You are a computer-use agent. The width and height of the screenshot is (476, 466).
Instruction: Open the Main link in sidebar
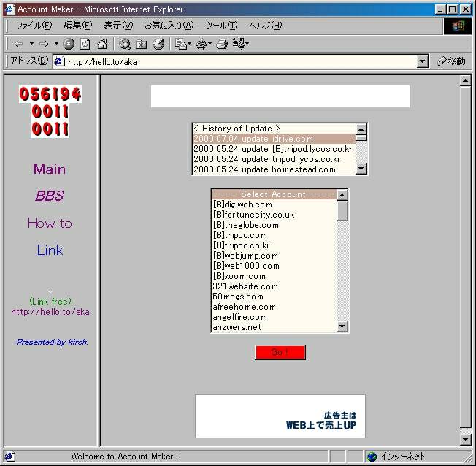50,169
